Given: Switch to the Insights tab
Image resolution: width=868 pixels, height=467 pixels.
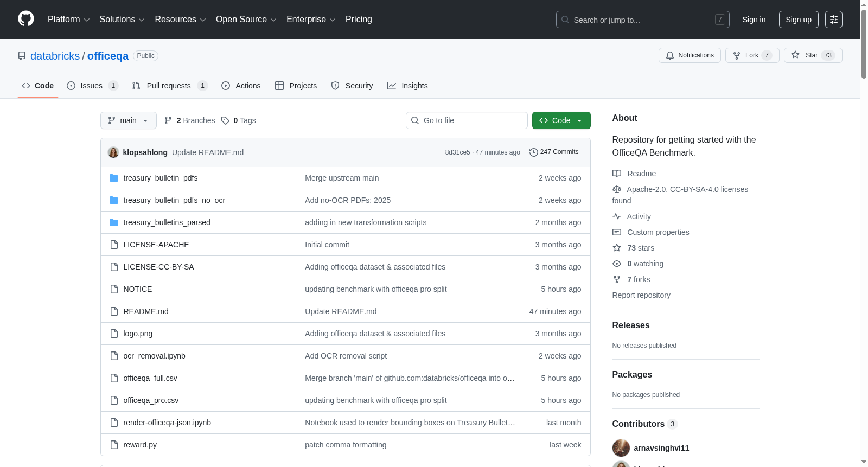Looking at the screenshot, I should pos(407,86).
